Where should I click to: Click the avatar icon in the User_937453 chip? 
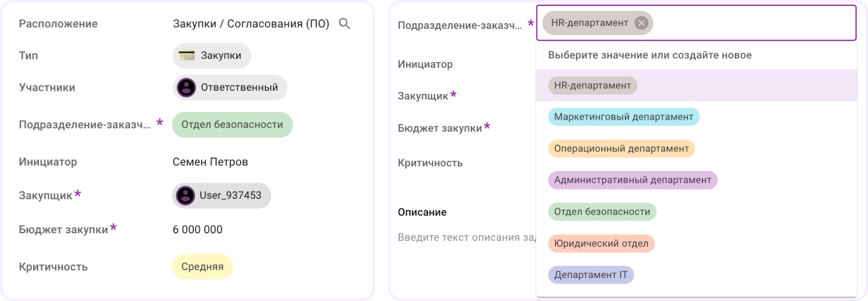186,195
